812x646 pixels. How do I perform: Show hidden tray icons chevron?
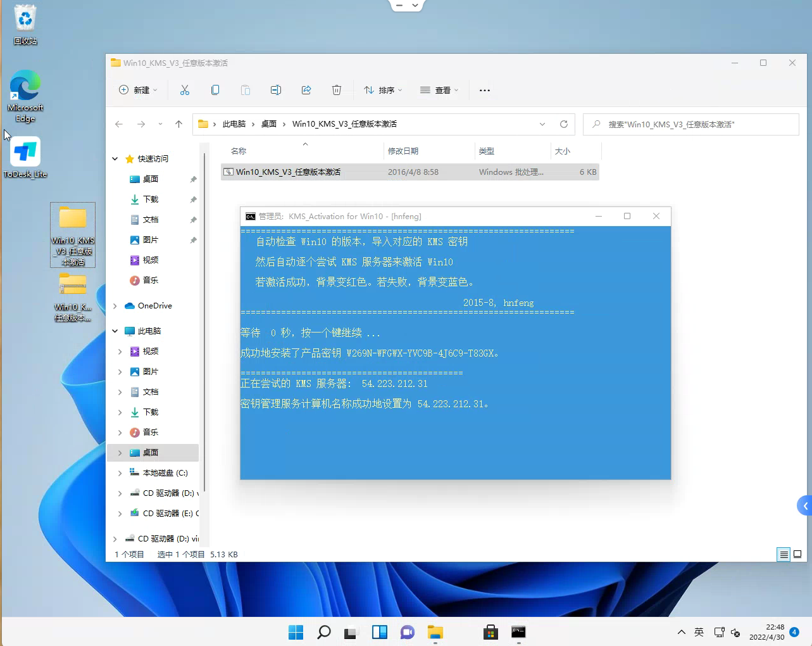[682, 632]
